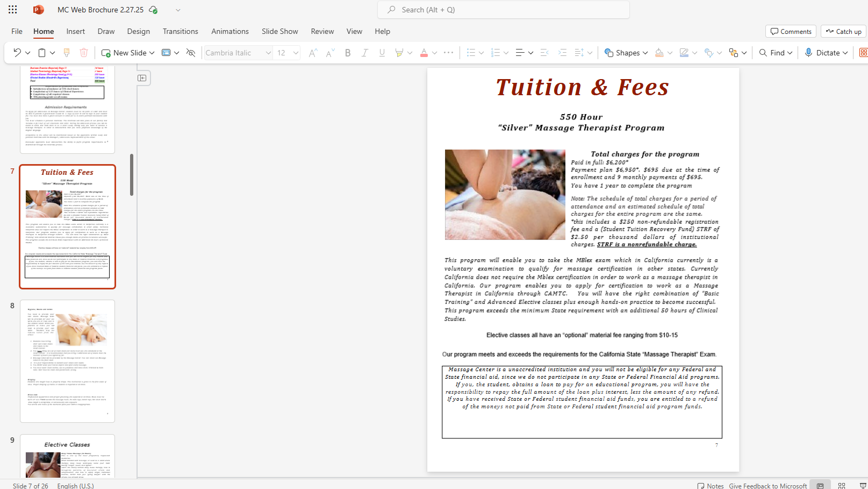Screen dimensions: 868x489
Task: Open the app launcher grid
Action: coord(12,10)
